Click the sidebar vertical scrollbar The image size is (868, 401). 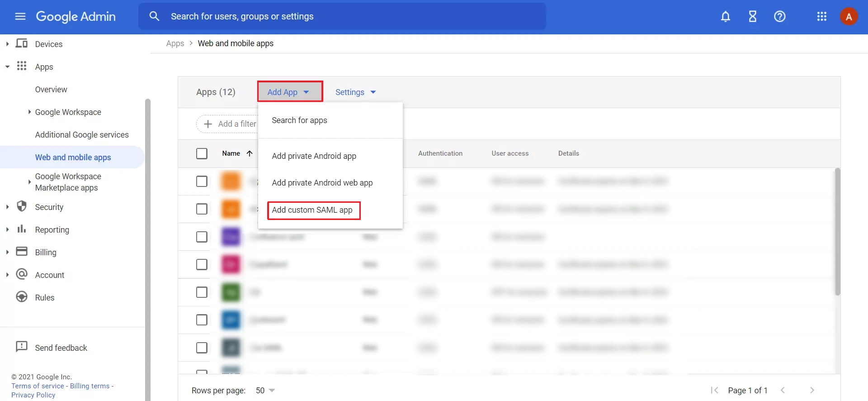point(147,250)
